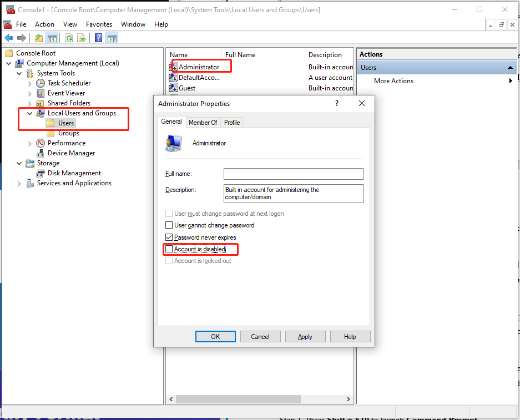This screenshot has width=520, height=420.
Task: Open Disk Management from the tree
Action: (x=74, y=173)
